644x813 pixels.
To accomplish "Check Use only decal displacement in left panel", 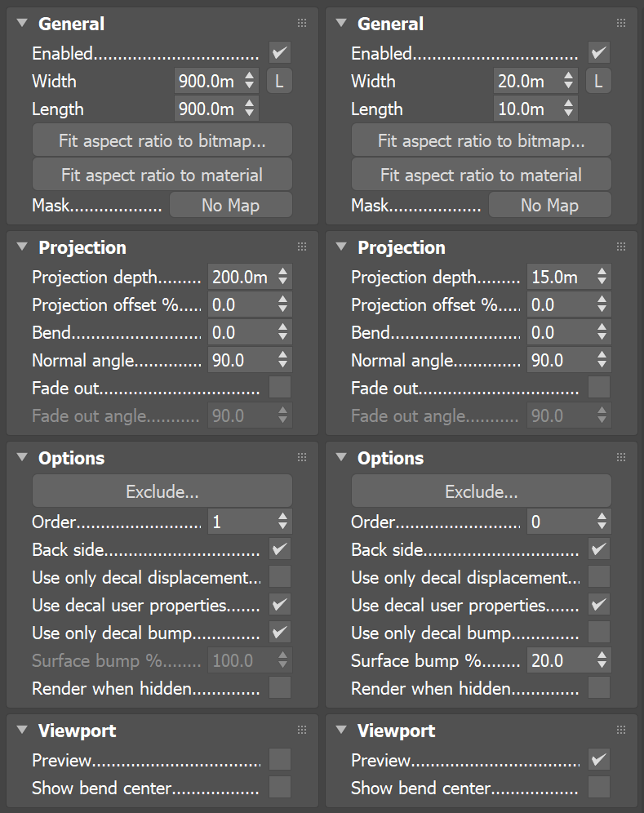I will click(280, 576).
